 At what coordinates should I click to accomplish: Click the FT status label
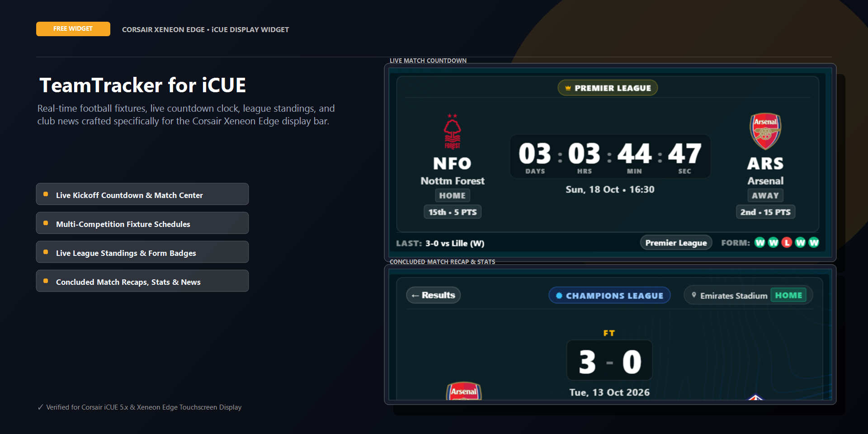pyautogui.click(x=609, y=333)
